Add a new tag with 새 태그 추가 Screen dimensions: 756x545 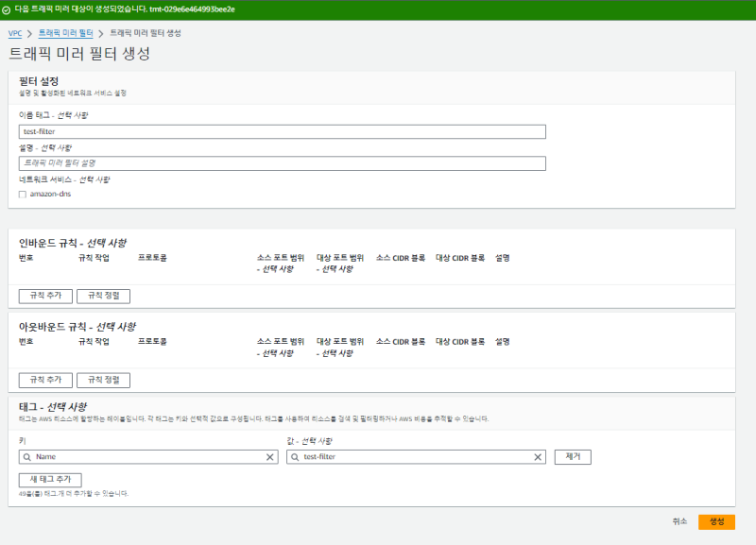50,480
